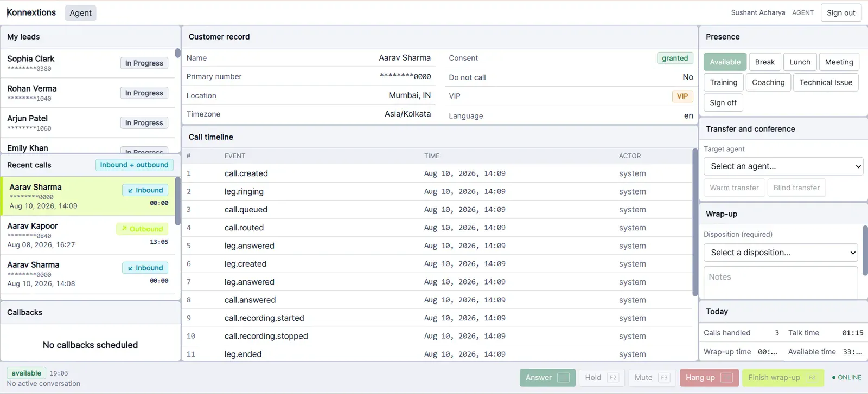Select Aarav Sharma's call from 14:08
The width and height of the screenshot is (868, 394).
(x=88, y=274)
